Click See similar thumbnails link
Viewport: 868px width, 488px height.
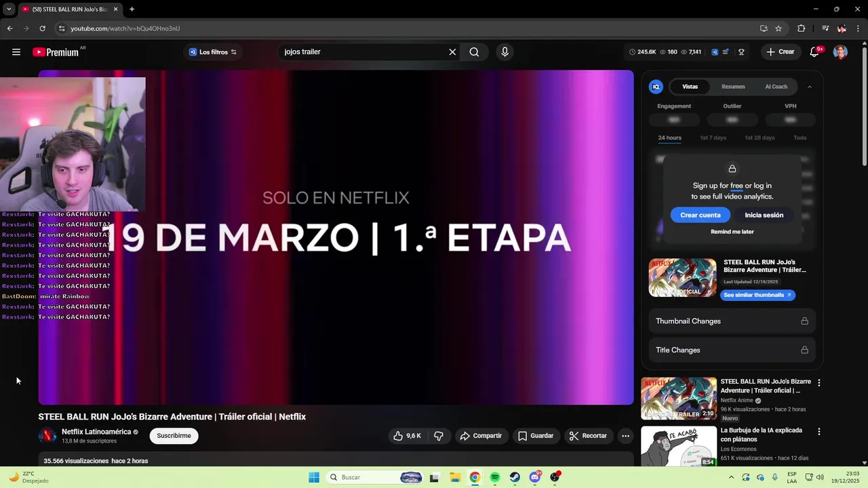coord(757,296)
